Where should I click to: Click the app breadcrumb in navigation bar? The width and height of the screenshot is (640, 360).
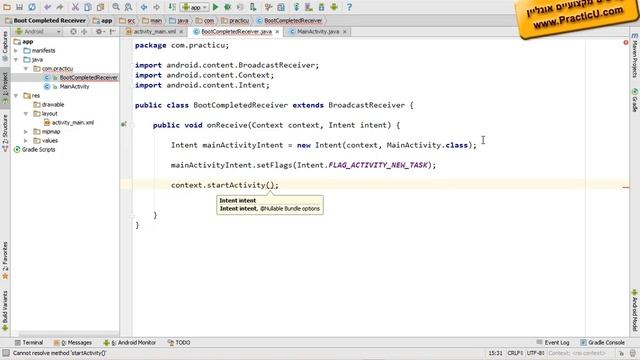(102, 20)
